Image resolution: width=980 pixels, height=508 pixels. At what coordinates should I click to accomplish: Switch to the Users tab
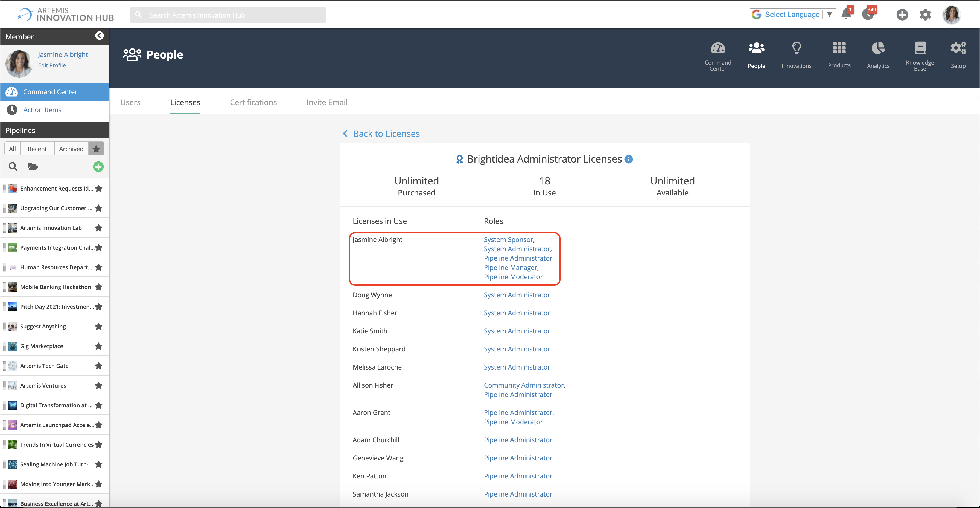130,102
